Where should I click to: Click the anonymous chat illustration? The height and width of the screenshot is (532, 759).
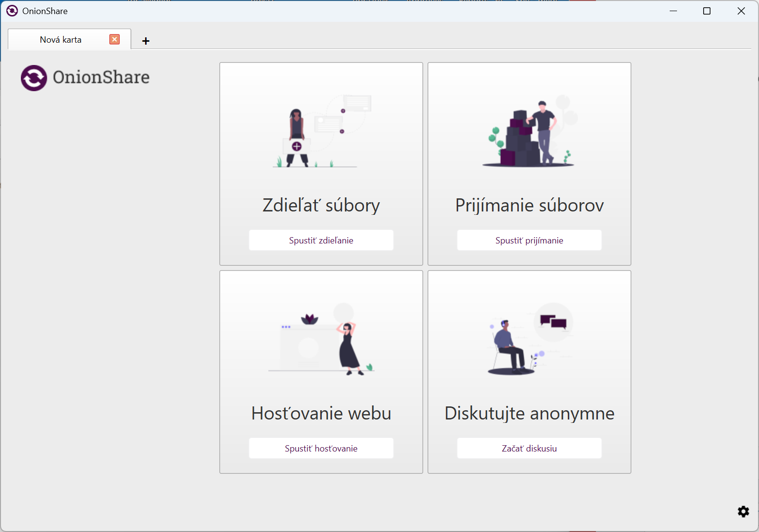coord(529,339)
